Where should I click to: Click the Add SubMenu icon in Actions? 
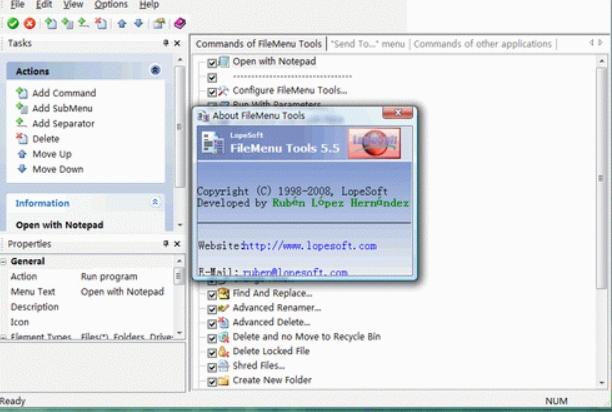pos(22,108)
